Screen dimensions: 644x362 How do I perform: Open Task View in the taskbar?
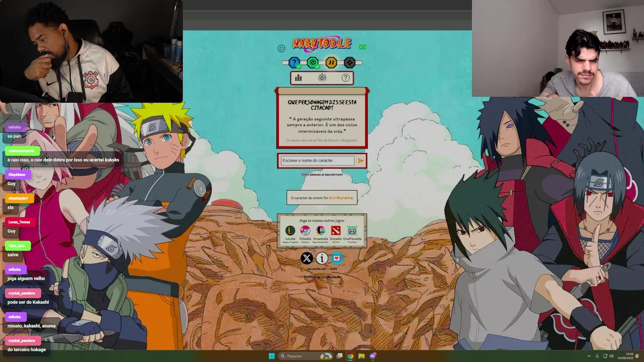point(340,356)
